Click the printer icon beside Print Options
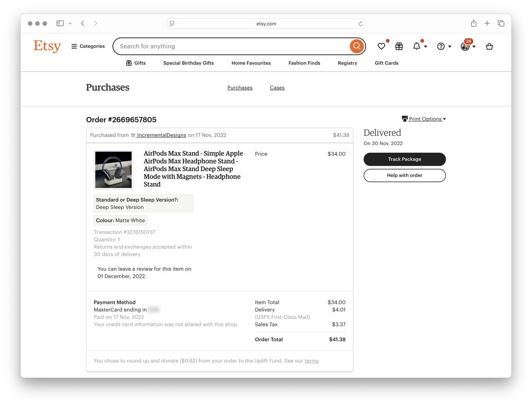Image resolution: width=532 pixels, height=405 pixels. (405, 119)
